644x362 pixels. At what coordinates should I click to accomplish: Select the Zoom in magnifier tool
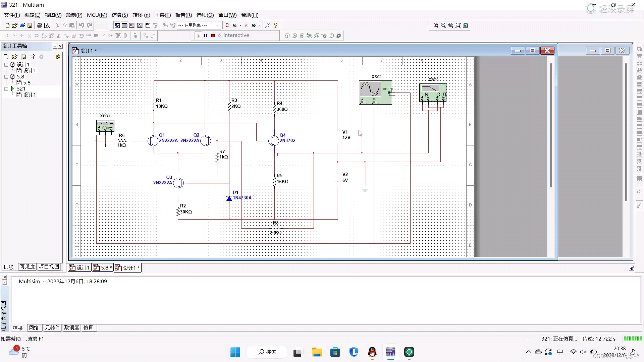click(x=436, y=25)
